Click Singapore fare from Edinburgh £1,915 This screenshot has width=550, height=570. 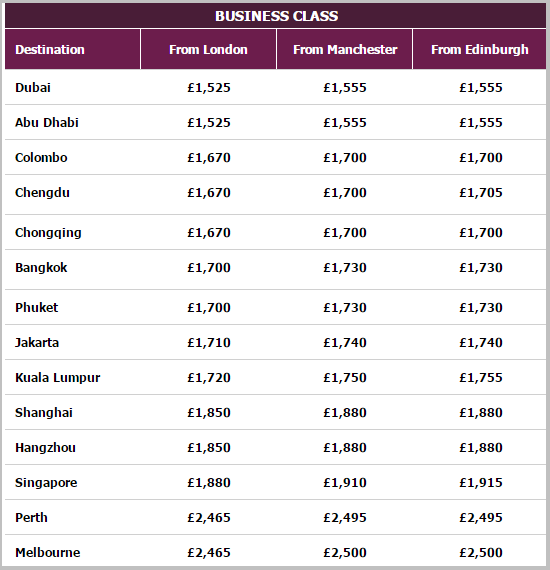point(481,483)
